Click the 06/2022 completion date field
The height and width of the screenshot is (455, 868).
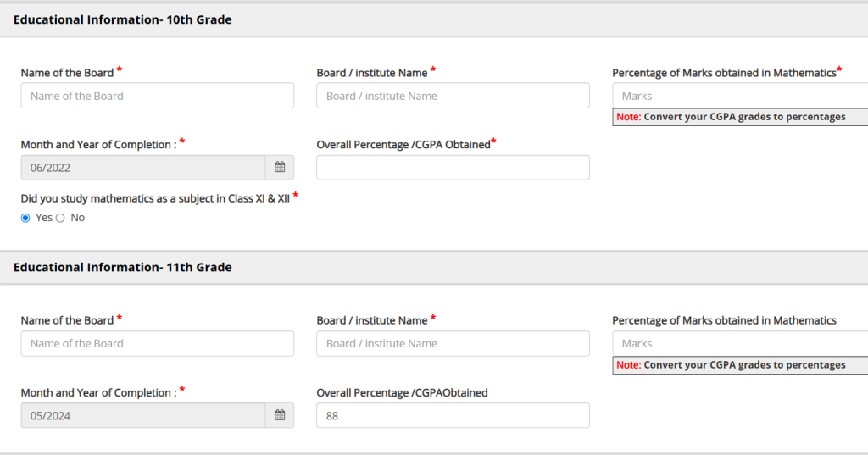[x=142, y=168]
